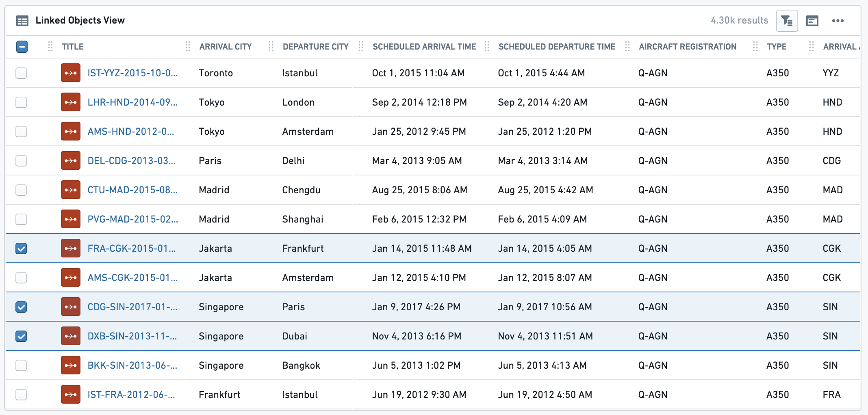Click the DEPARTURE CITY column header
868x415 pixels.
[x=316, y=47]
